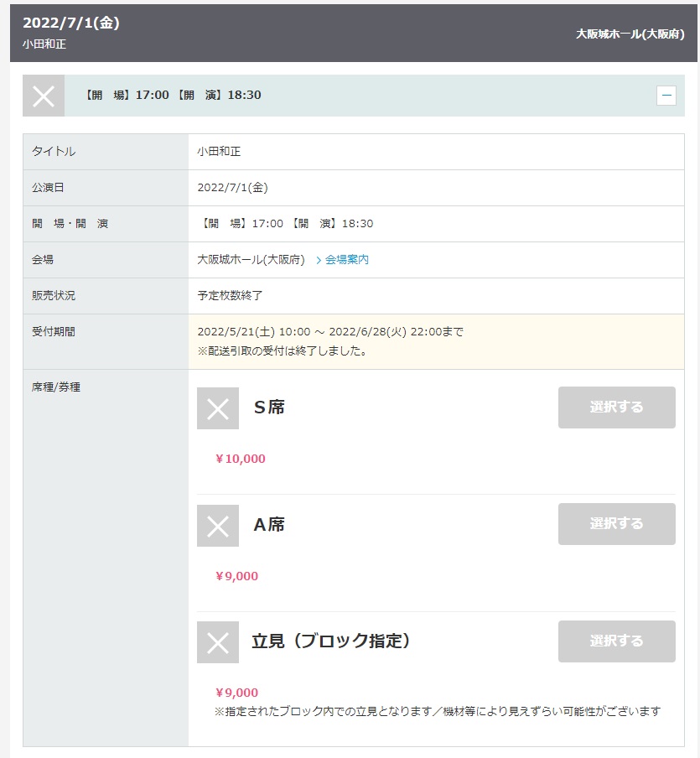700x758 pixels.
Task: Click the 受付期間 date range text
Action: [x=330, y=332]
